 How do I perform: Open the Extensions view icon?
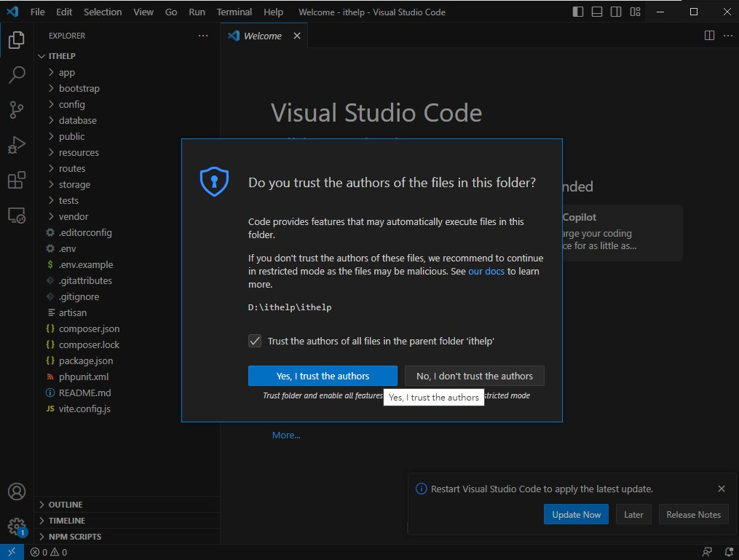tap(17, 180)
